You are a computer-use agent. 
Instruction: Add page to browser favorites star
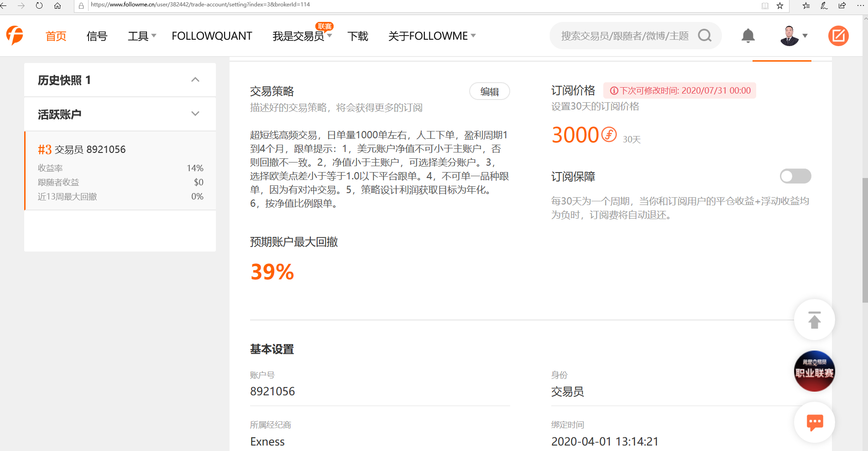click(780, 5)
